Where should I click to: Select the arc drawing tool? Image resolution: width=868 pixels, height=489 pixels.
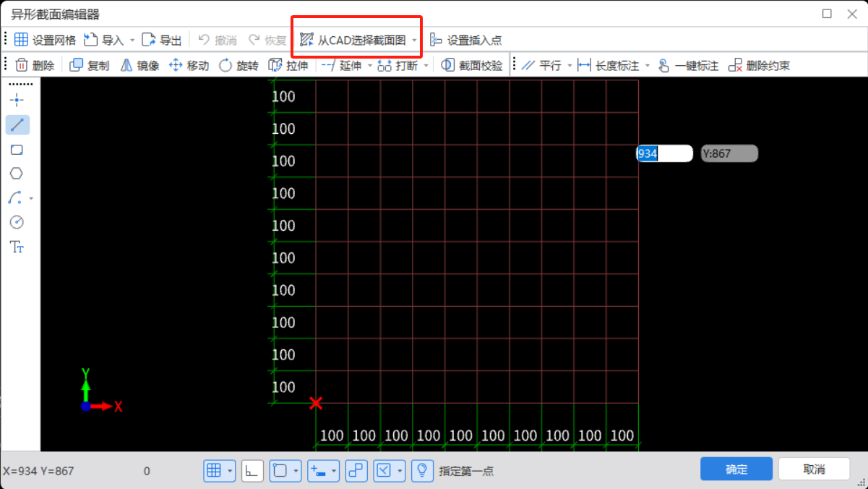coord(15,197)
